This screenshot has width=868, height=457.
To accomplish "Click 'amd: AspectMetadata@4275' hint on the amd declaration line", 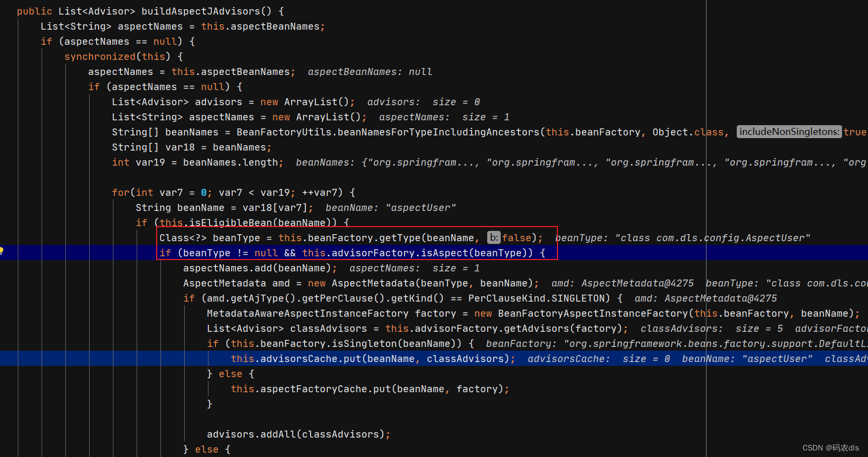I will coord(622,283).
